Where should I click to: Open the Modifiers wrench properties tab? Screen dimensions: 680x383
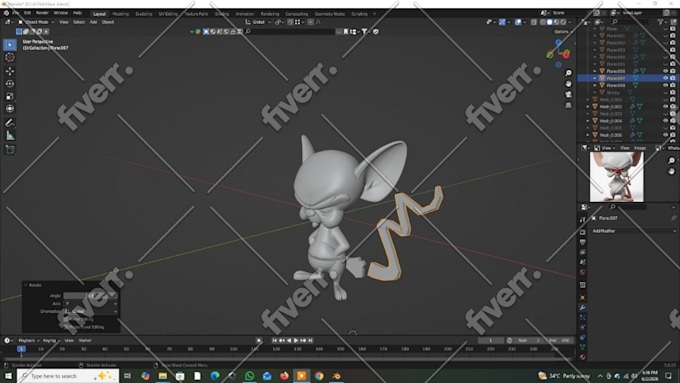point(582,308)
